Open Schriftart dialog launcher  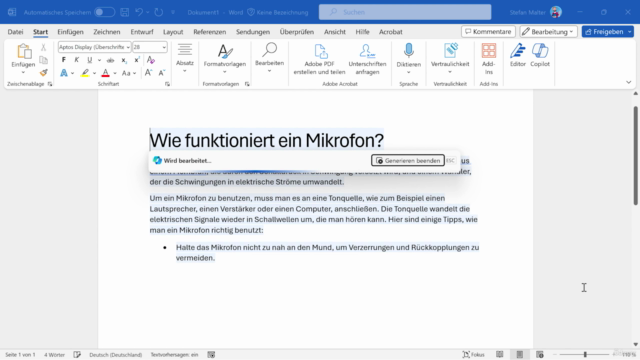pos(167,84)
